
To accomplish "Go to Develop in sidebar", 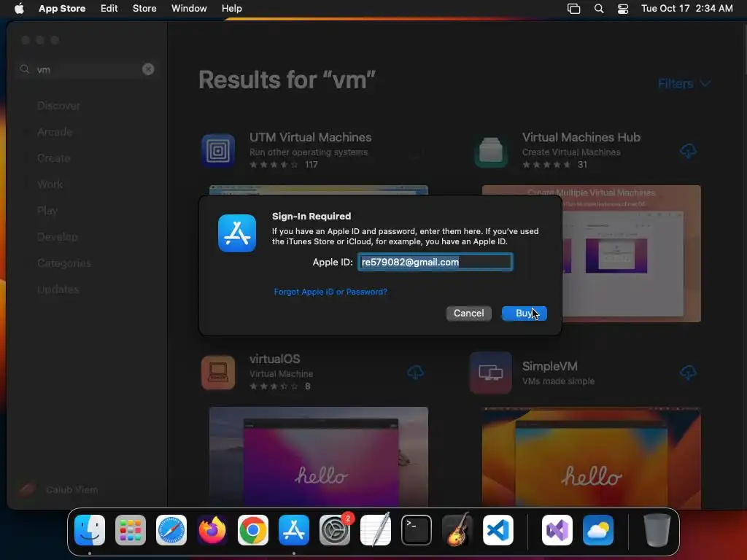I will [x=57, y=237].
